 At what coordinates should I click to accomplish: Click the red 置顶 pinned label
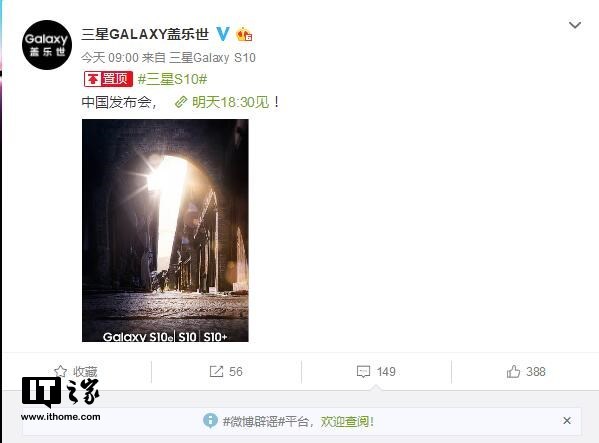click(108, 79)
